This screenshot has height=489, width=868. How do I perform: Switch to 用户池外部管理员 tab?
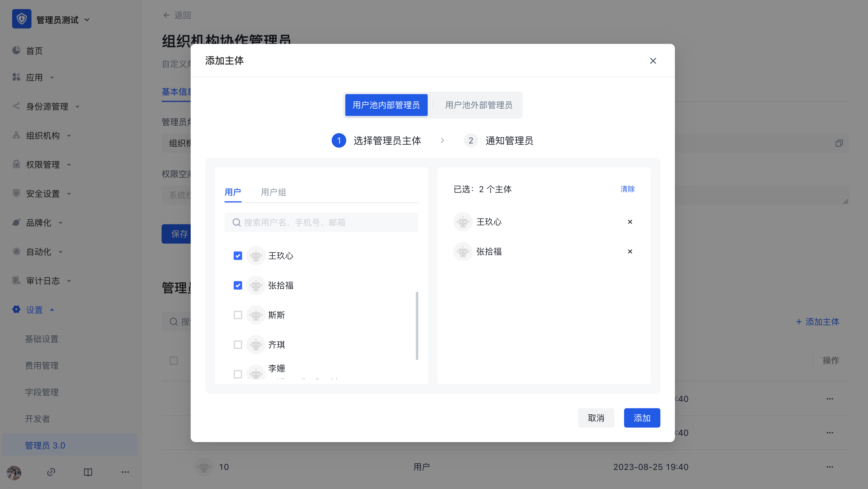478,105
